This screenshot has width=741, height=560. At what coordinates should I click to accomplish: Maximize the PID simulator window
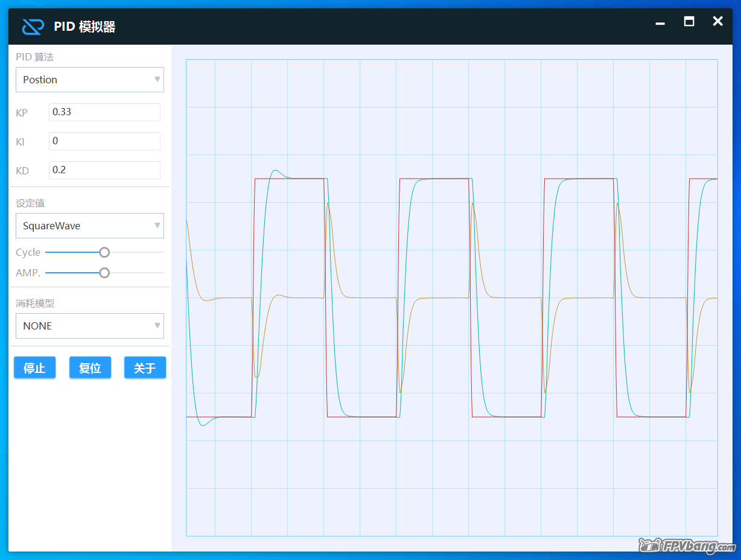689,22
